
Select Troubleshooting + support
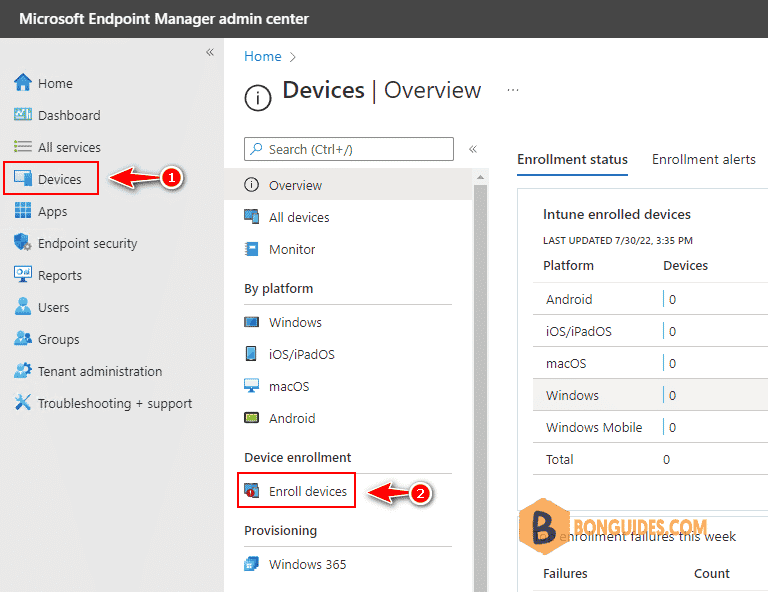115,403
